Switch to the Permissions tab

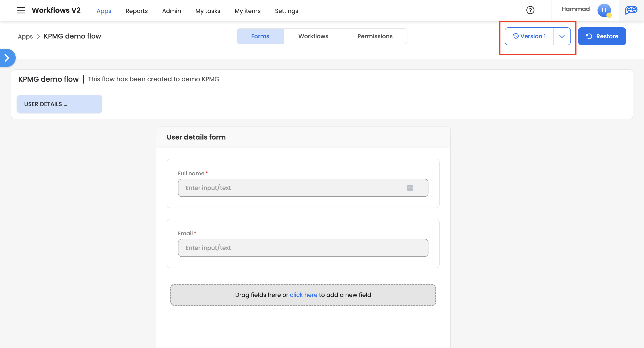point(375,36)
